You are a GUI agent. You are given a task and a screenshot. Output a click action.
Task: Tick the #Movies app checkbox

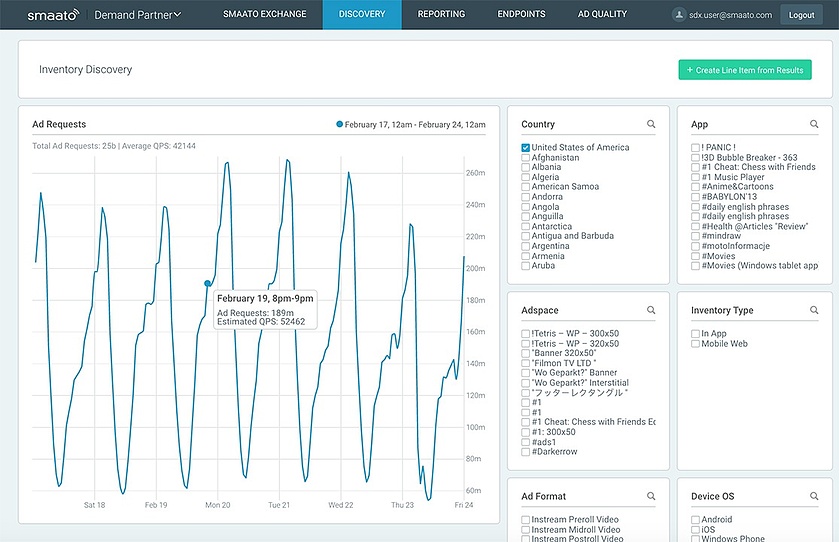pyautogui.click(x=695, y=256)
